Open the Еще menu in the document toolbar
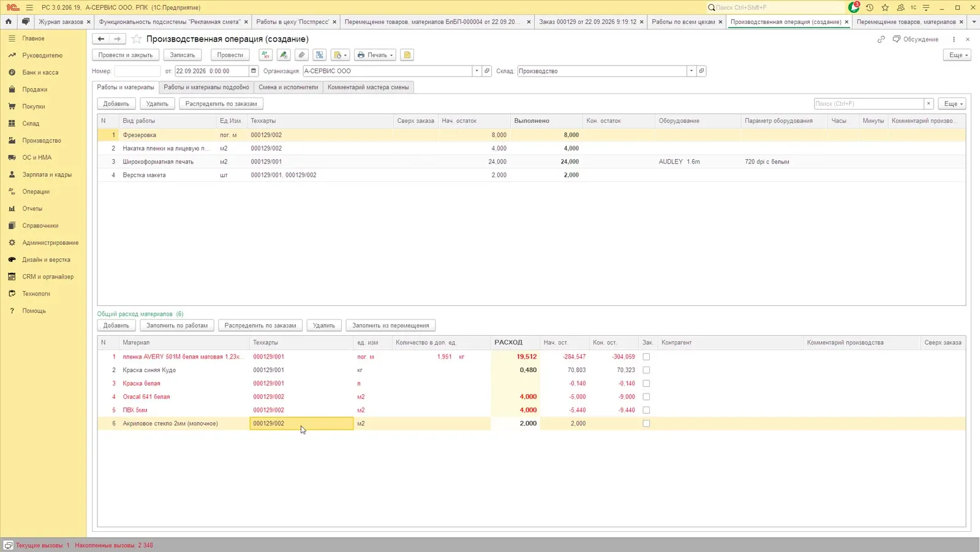Viewport: 980px width, 552px height. tap(958, 55)
